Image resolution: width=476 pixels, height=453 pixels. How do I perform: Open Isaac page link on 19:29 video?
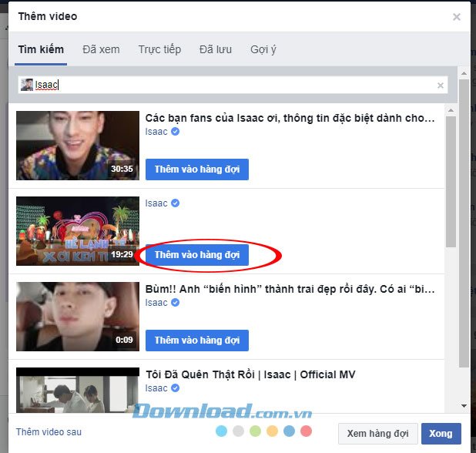coord(156,203)
